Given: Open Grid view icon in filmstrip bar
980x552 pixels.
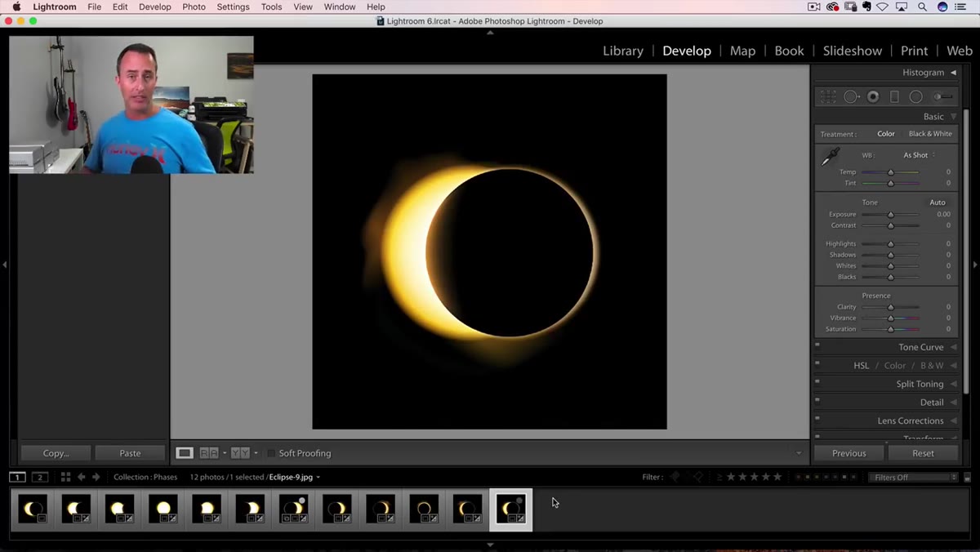Looking at the screenshot, I should pyautogui.click(x=65, y=477).
